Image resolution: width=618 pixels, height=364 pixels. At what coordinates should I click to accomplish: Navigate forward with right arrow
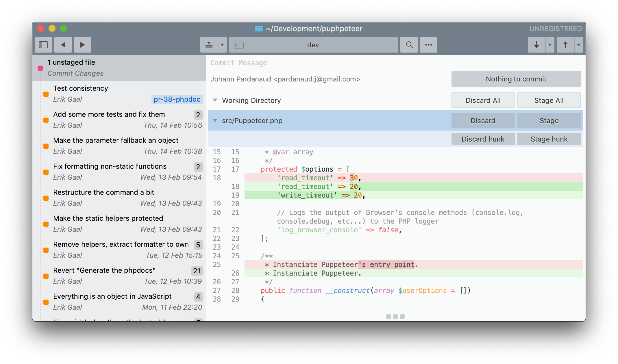click(82, 45)
